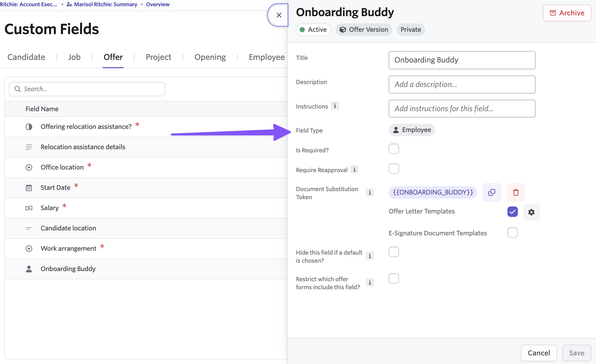
Task: Close the Onboarding Buddy side panel
Action: (279, 15)
